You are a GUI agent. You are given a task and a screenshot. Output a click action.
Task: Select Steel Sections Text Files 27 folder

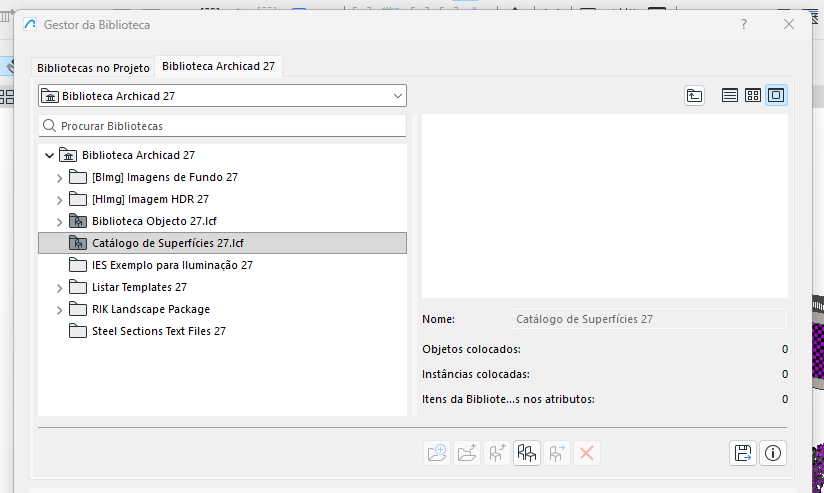coord(222,331)
